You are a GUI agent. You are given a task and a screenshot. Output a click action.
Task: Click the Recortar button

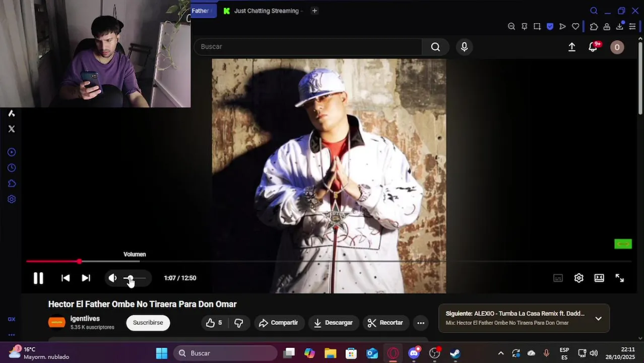385,323
